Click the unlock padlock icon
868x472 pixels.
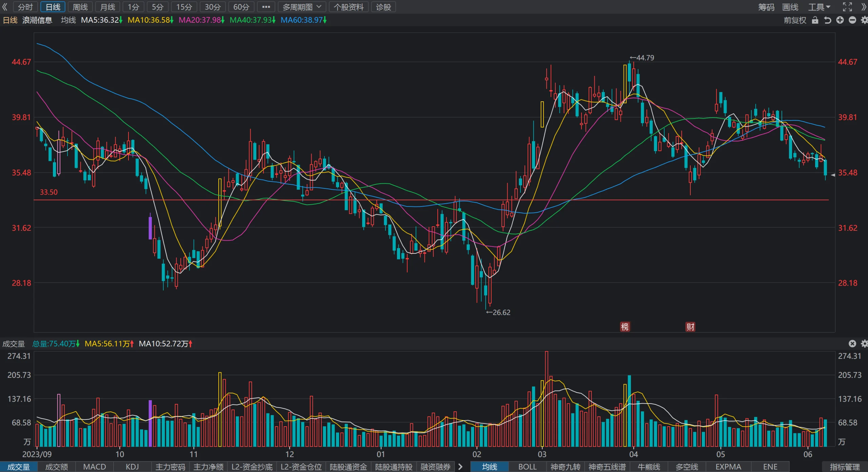(x=815, y=20)
